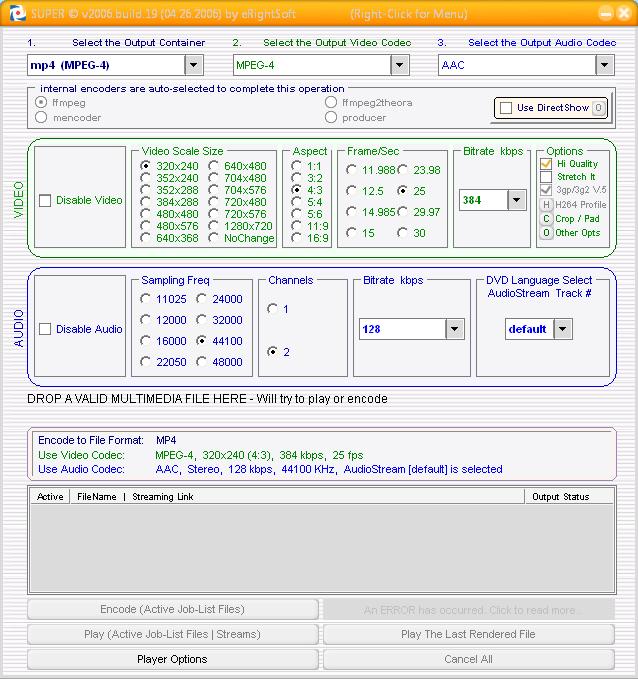Click Play (Active Job-List Files | Streams) button
Viewport: 638px width, 679px height.
click(173, 634)
